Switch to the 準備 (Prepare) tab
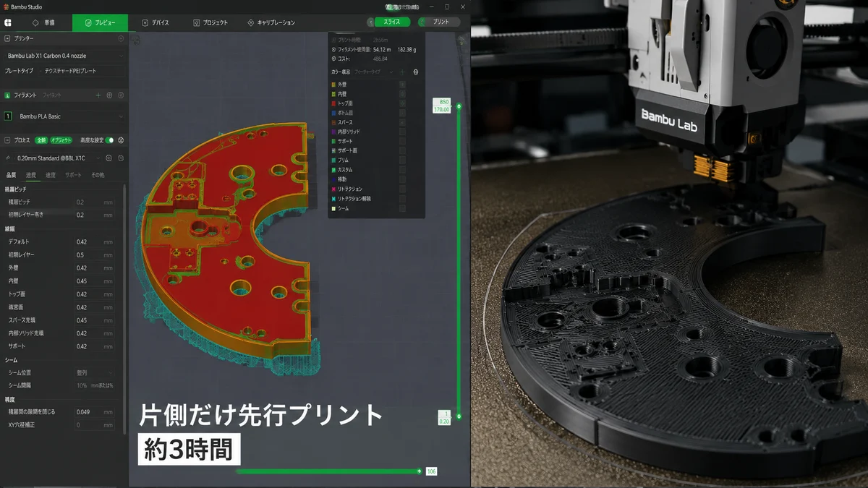Image resolution: width=868 pixels, height=488 pixels. click(45, 22)
